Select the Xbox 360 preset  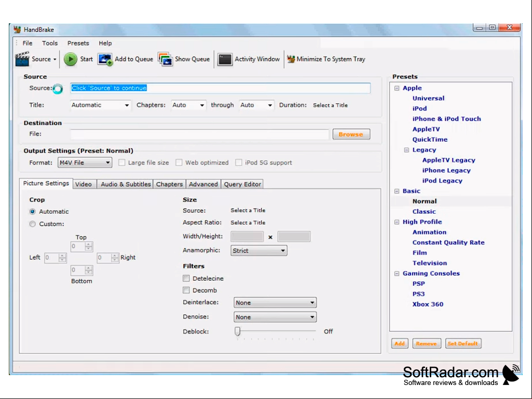428,305
